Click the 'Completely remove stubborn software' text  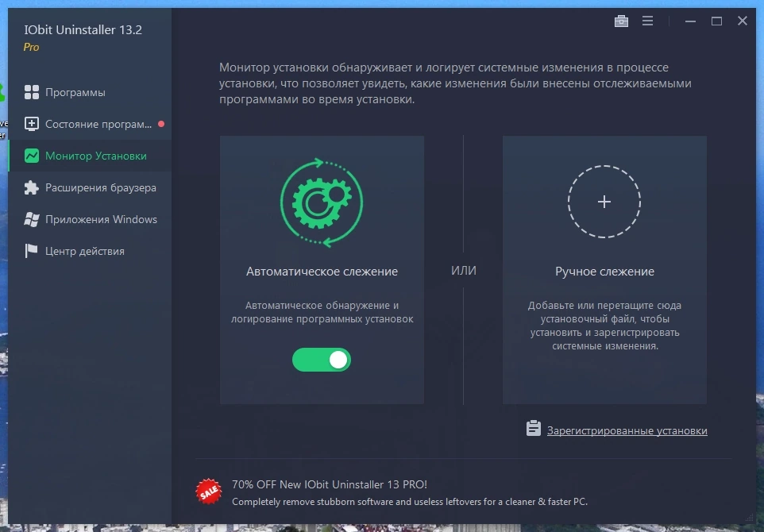(x=410, y=501)
